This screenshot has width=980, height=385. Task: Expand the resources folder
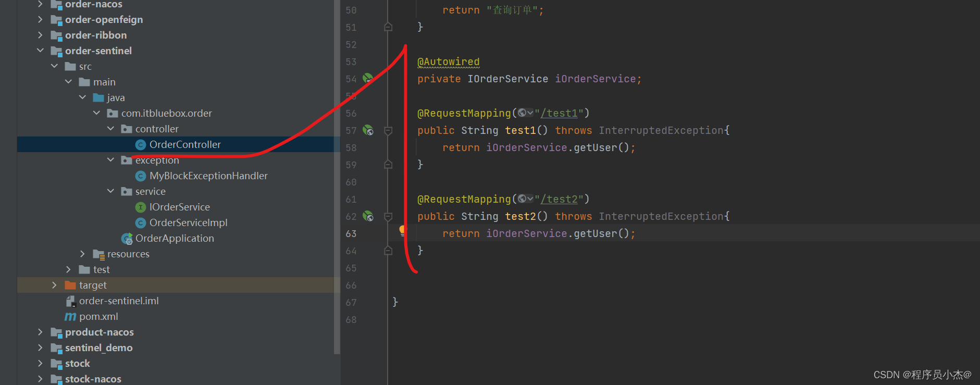[x=82, y=254]
